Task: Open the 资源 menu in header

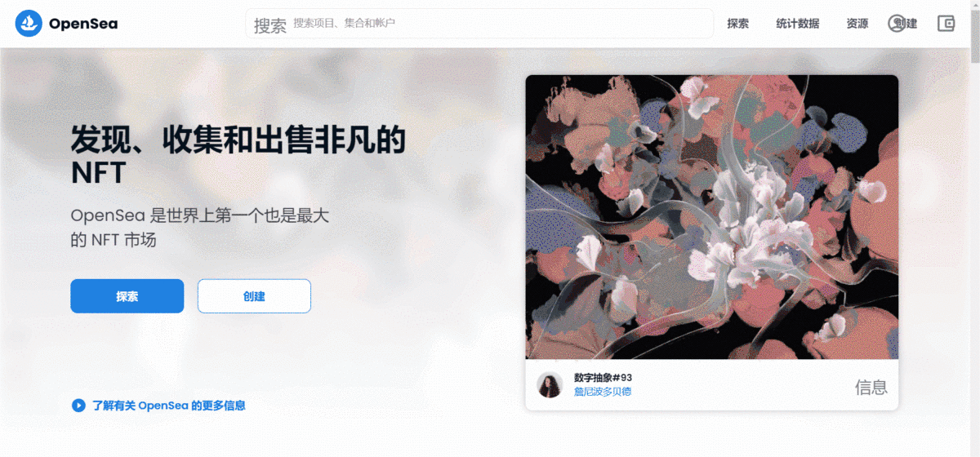Action: (x=857, y=24)
